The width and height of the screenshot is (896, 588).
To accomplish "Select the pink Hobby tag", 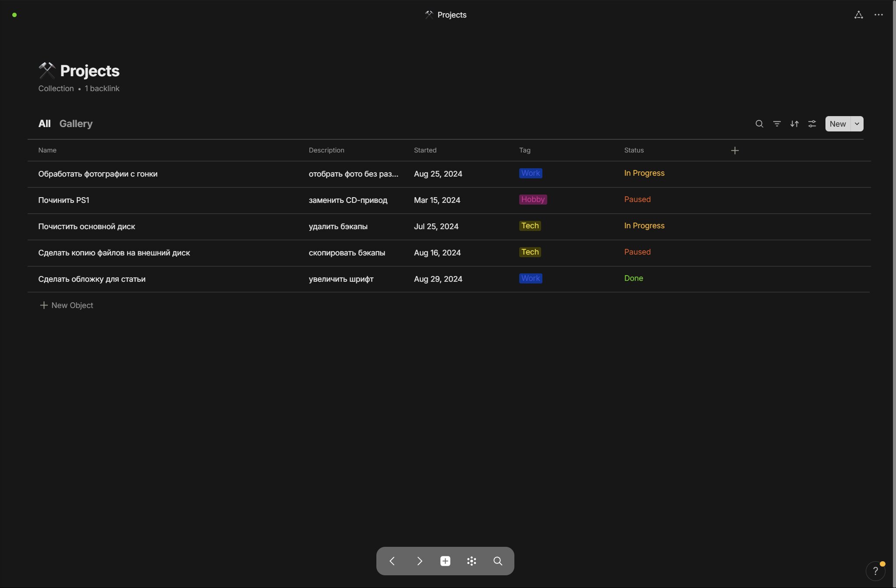I will click(x=533, y=199).
